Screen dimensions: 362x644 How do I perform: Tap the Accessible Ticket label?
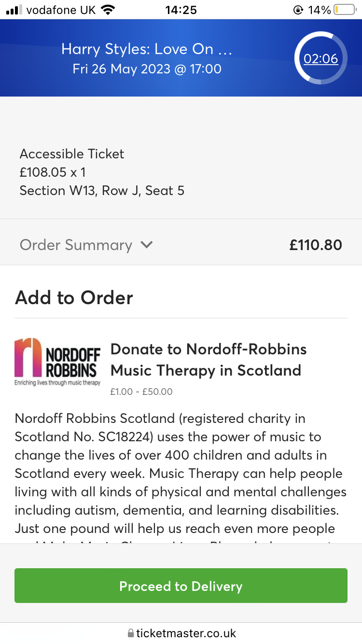pos(72,154)
